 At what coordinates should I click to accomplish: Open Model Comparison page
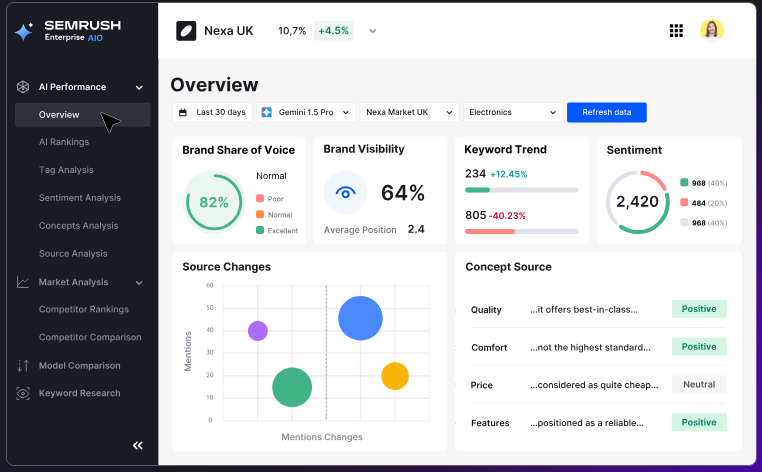79,366
